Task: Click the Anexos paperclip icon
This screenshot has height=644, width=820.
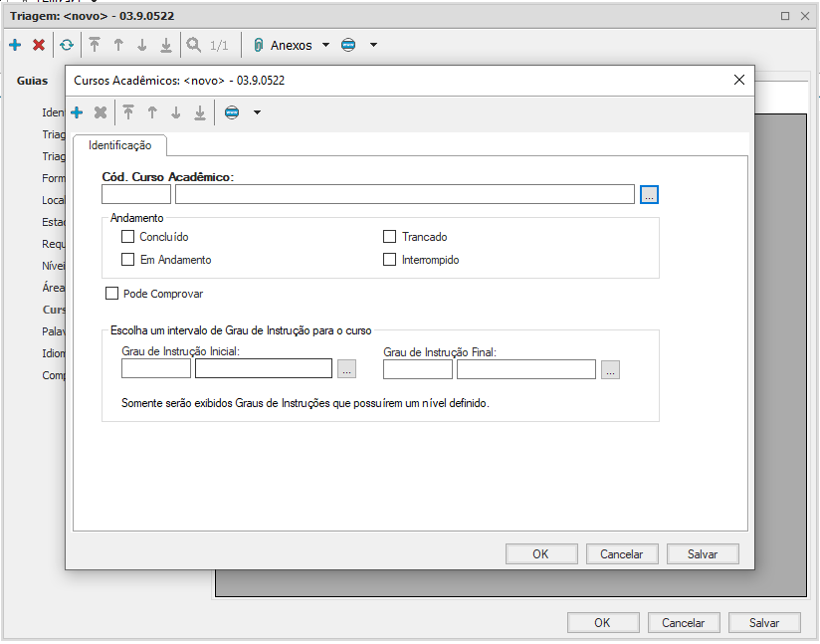Action: (x=258, y=45)
